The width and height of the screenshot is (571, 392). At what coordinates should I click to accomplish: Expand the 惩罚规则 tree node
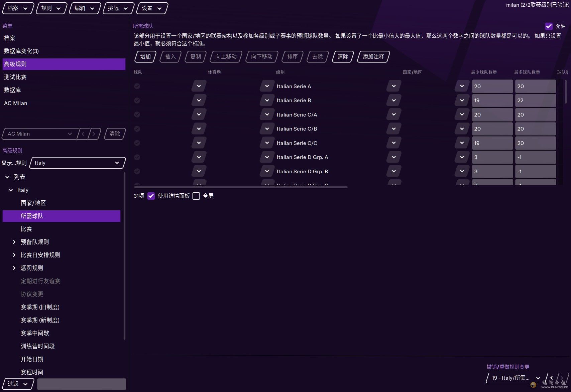point(14,268)
